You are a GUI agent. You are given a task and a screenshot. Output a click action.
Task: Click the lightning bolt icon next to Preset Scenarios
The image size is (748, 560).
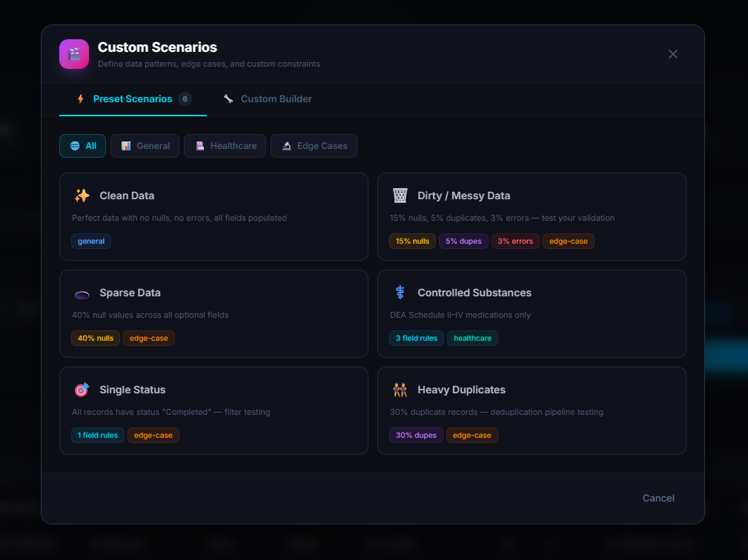coord(80,99)
